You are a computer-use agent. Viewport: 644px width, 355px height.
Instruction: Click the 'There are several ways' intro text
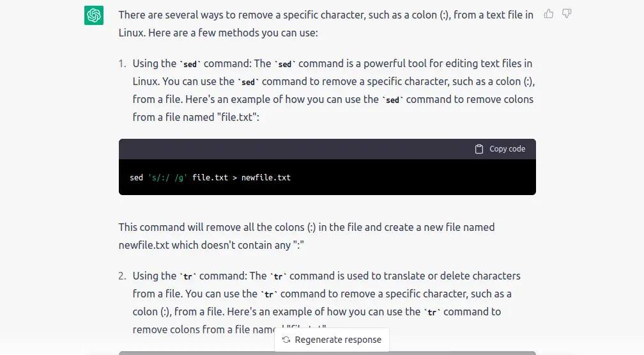[326, 24]
